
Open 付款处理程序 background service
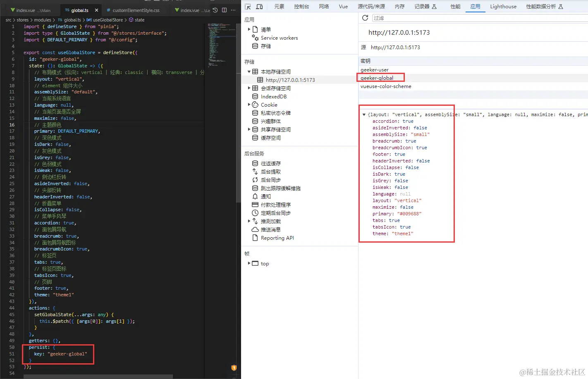[276, 205]
